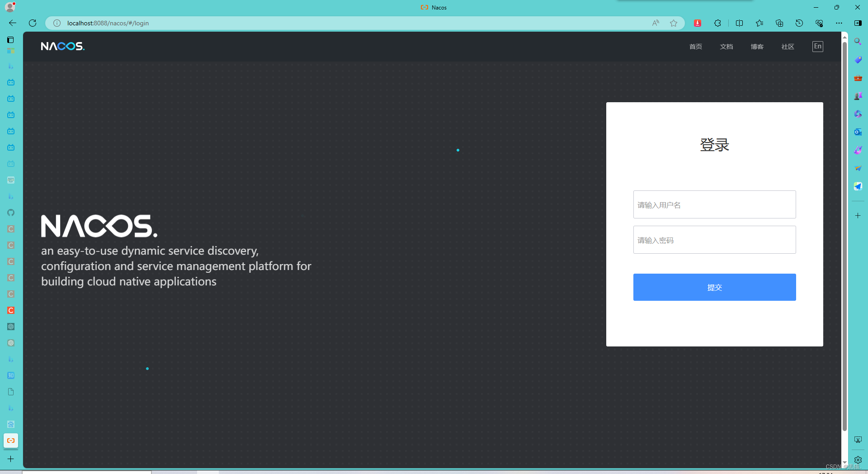This screenshot has width=868, height=474.
Task: Switch to the Zhihu tab
Action: tap(11, 375)
